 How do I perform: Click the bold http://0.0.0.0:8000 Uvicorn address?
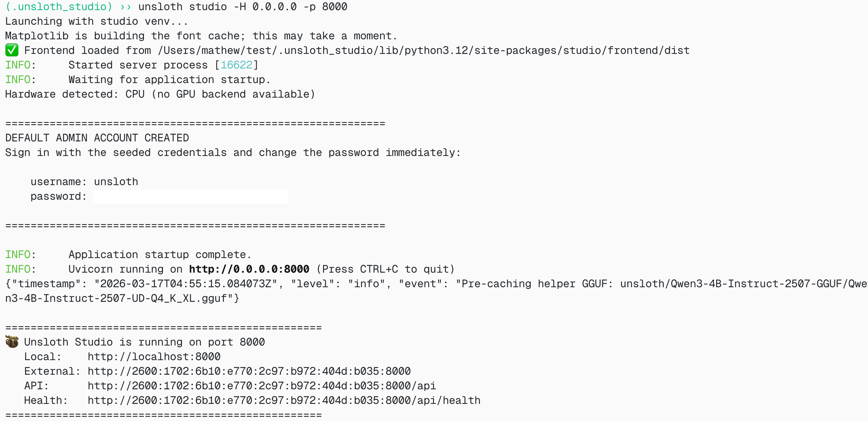tap(249, 269)
